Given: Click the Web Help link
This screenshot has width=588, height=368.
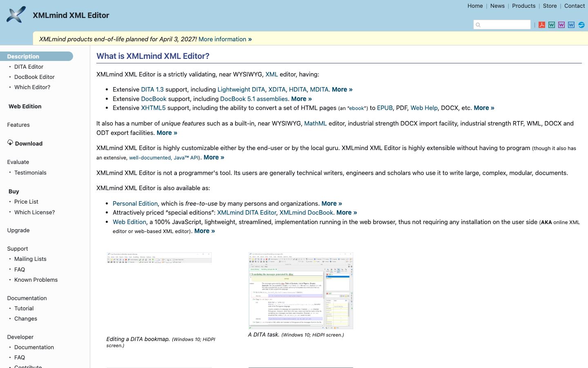Looking at the screenshot, I should coord(424,108).
